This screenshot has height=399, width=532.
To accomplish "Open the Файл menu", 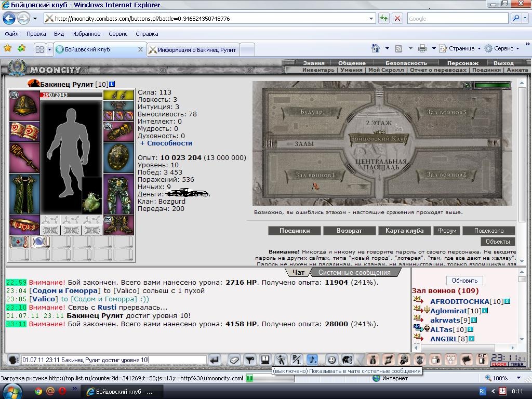I will [11, 34].
